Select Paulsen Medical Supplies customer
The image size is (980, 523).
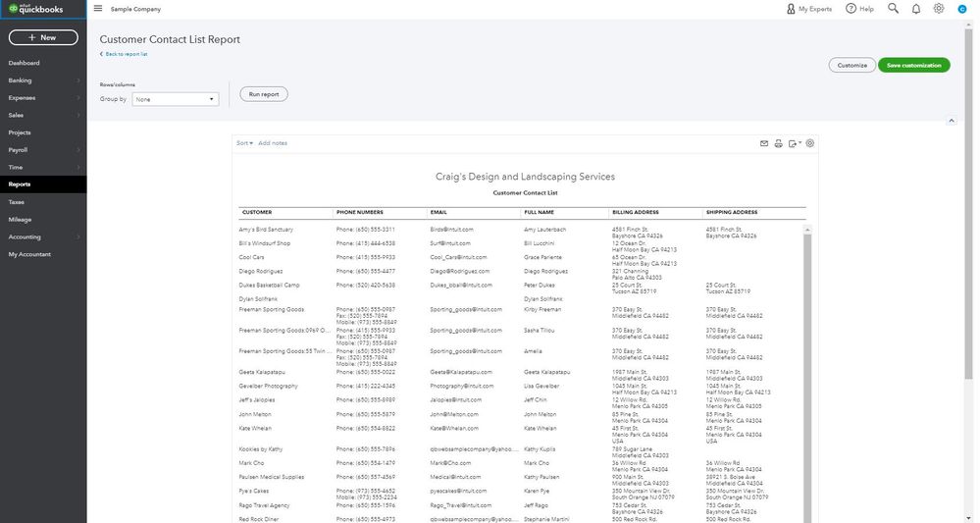[x=272, y=477]
